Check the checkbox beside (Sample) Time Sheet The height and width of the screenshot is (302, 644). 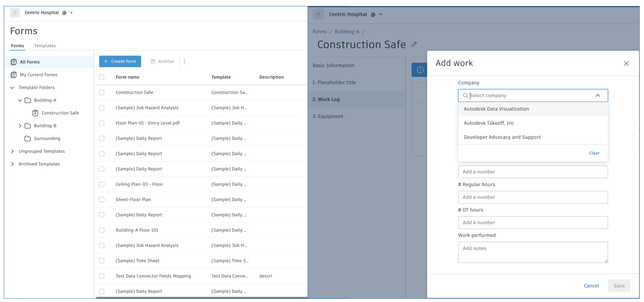101,260
